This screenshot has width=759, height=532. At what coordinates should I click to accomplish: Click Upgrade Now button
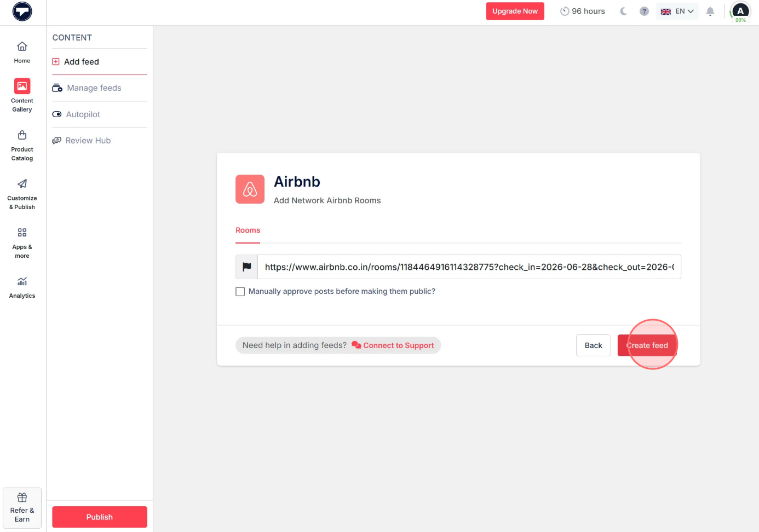click(515, 11)
